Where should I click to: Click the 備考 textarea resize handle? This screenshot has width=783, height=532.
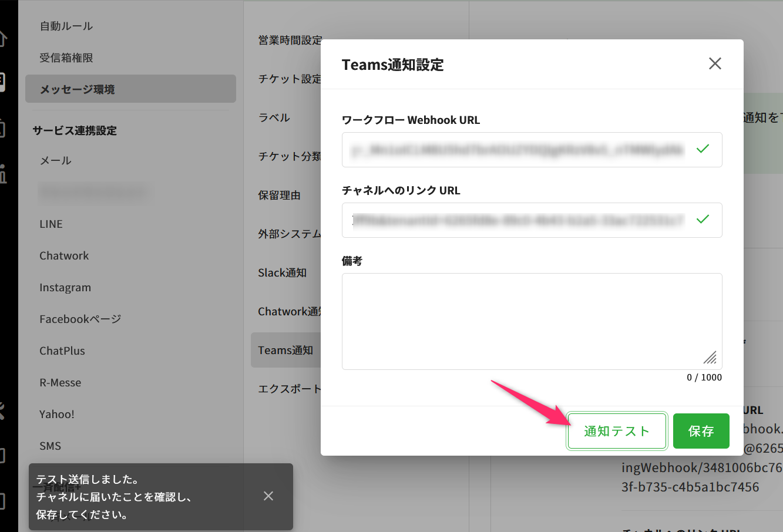click(710, 358)
